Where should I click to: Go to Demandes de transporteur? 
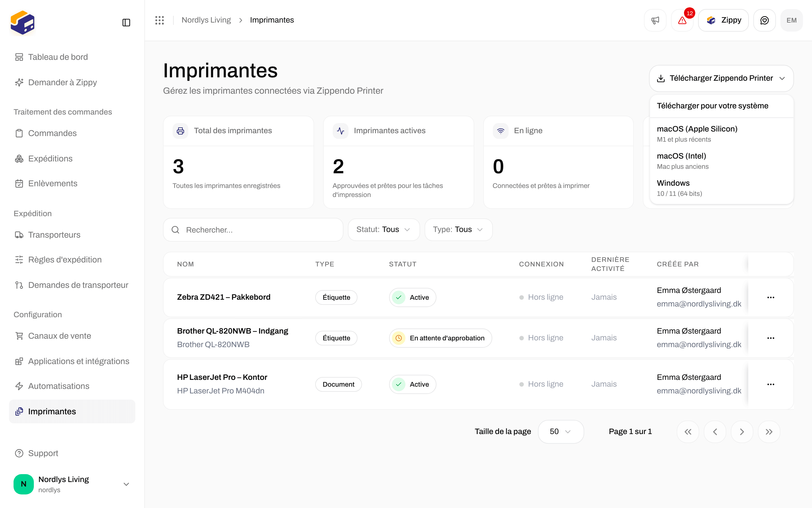72,285
